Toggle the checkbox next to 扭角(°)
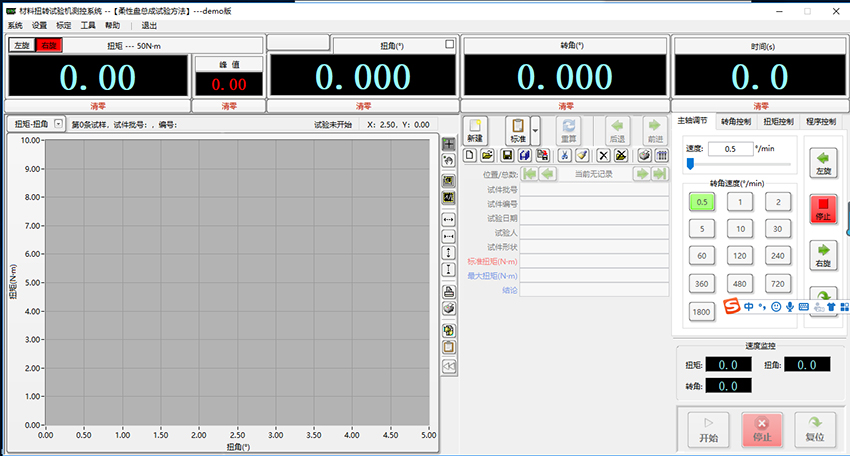 pyautogui.click(x=449, y=45)
